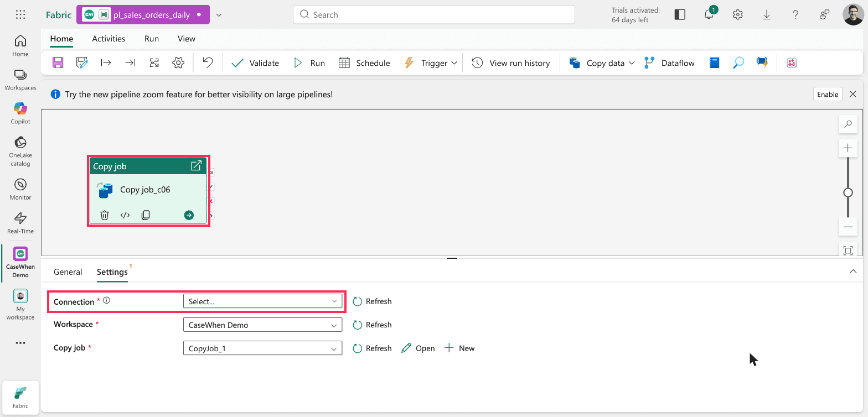
Task: Open the help question mark icon
Action: tap(795, 15)
